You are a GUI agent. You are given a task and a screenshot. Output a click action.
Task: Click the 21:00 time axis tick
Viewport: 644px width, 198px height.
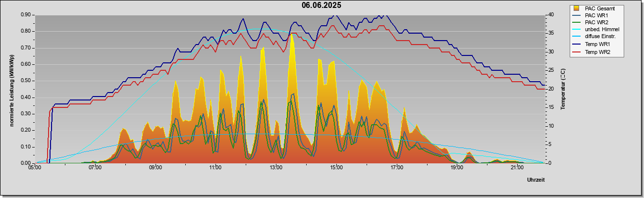517,168
